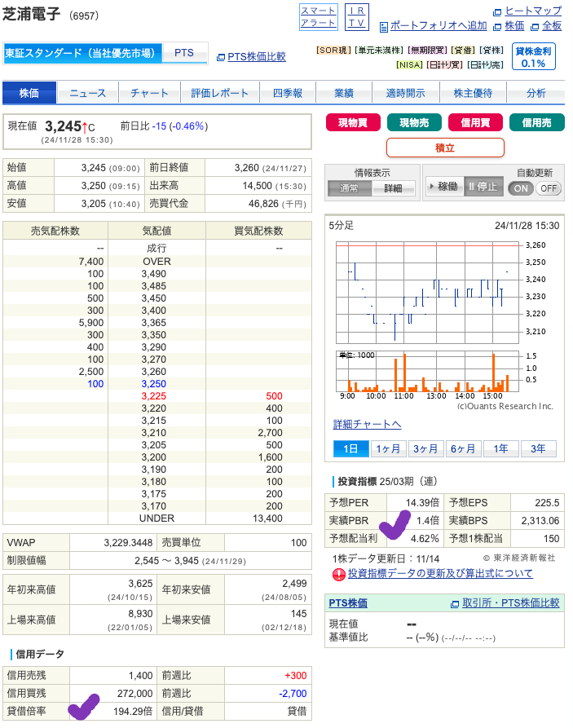
Task: Select the 1日 chart range
Action: [351, 449]
